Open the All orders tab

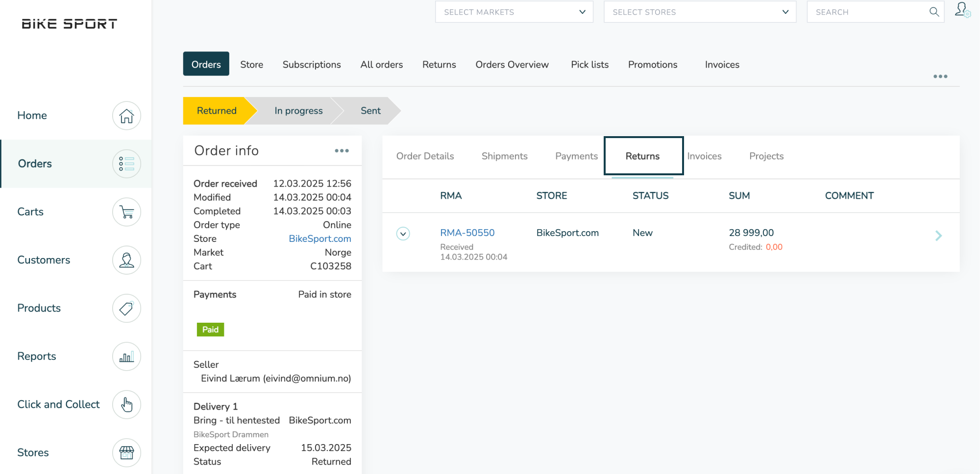(x=381, y=65)
